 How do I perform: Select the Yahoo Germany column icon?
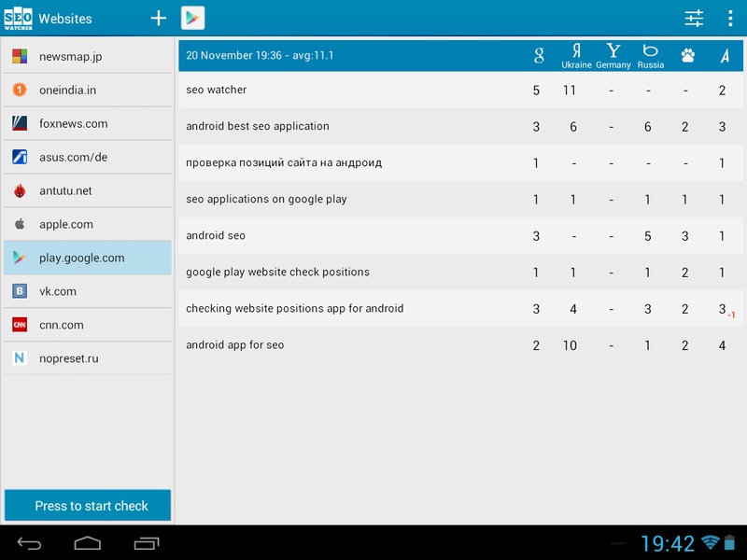coord(613,55)
